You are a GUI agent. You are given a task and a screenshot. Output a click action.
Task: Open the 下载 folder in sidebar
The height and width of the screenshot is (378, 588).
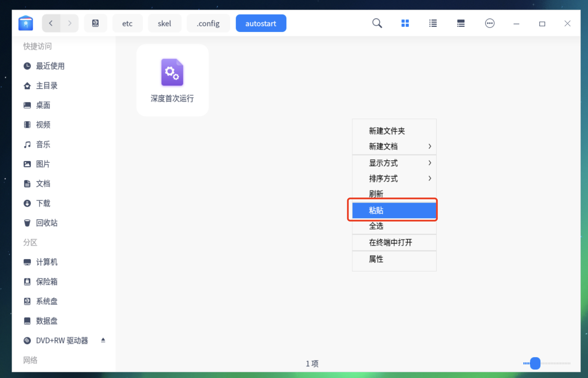pyautogui.click(x=64, y=203)
